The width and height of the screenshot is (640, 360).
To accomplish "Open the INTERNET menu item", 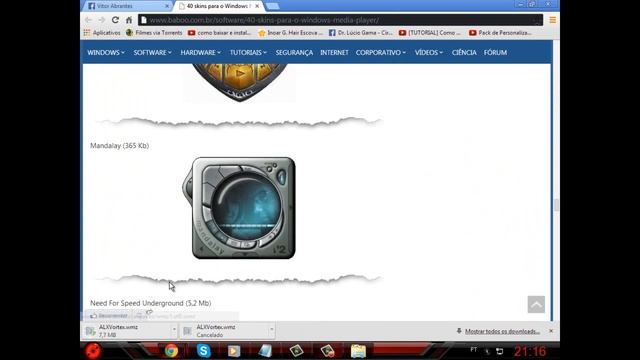I will (334, 52).
